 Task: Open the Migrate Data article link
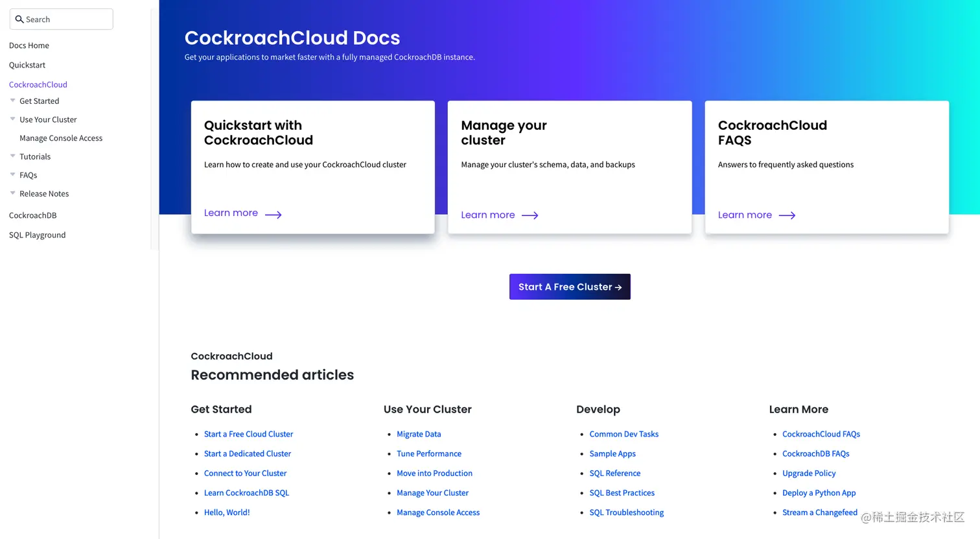[x=419, y=434]
